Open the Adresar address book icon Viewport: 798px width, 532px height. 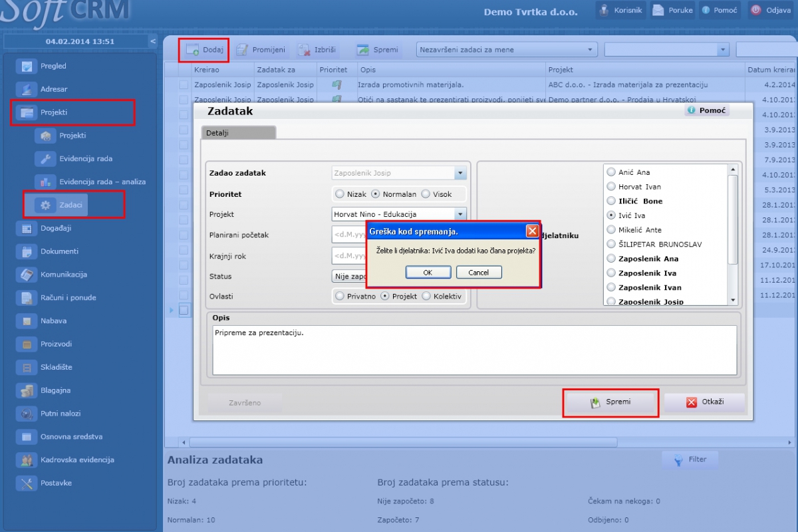pos(27,89)
